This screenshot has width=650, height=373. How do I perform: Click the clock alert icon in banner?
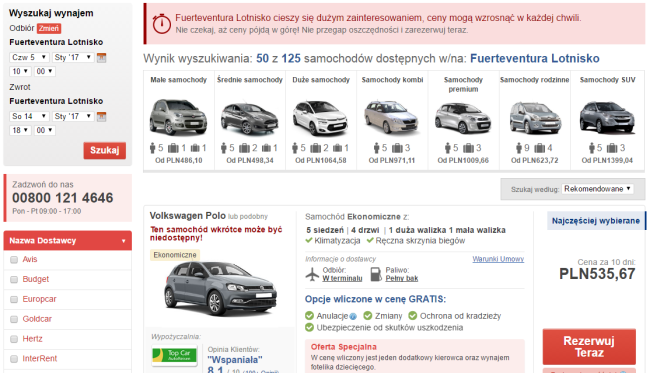pos(161,24)
